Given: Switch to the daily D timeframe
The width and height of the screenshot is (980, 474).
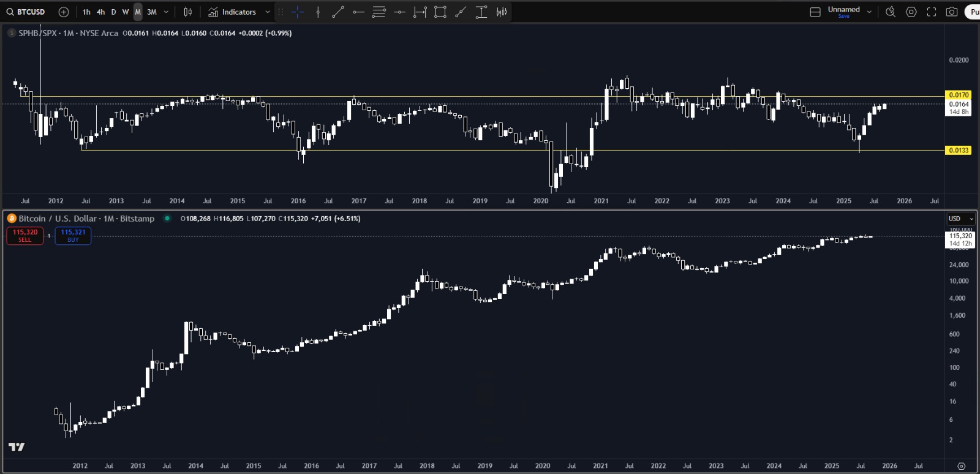Looking at the screenshot, I should tap(113, 12).
